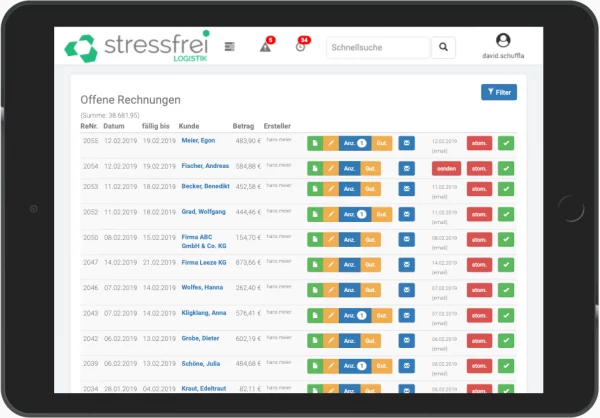This screenshot has width=600, height=418.
Task: Click storn. button for Firma Leeze KG
Action: click(479, 265)
